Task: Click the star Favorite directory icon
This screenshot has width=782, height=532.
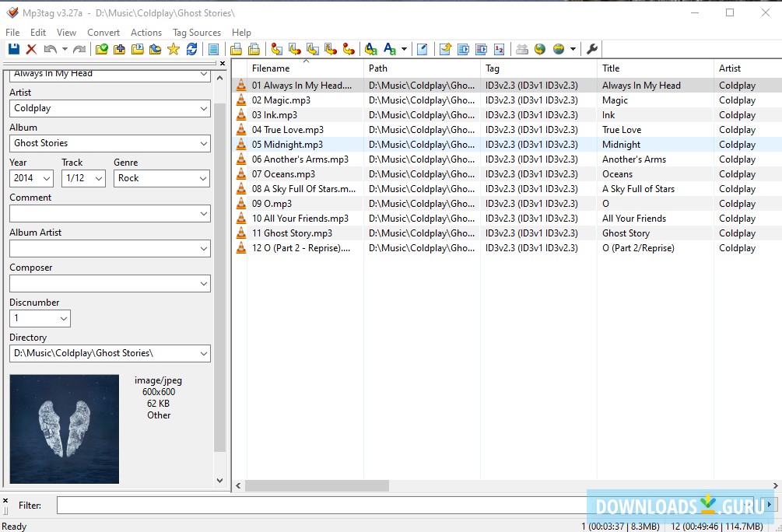Action: coord(173,48)
